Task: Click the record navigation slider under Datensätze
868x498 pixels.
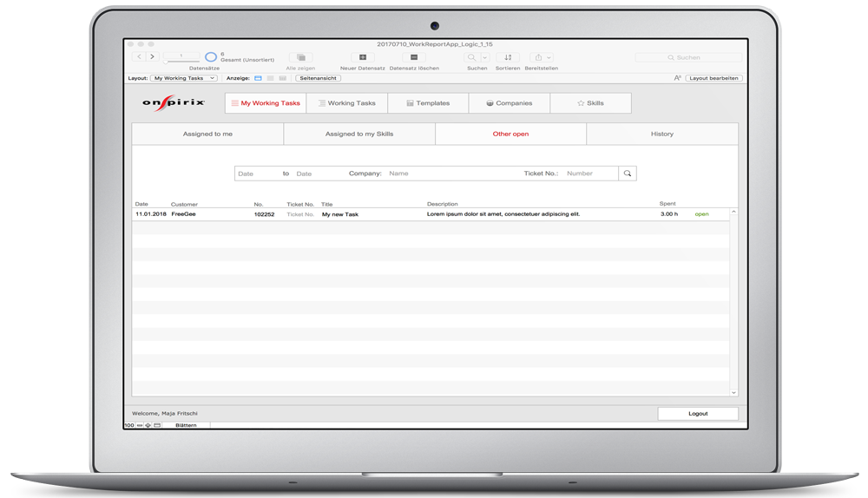Action: [x=181, y=61]
